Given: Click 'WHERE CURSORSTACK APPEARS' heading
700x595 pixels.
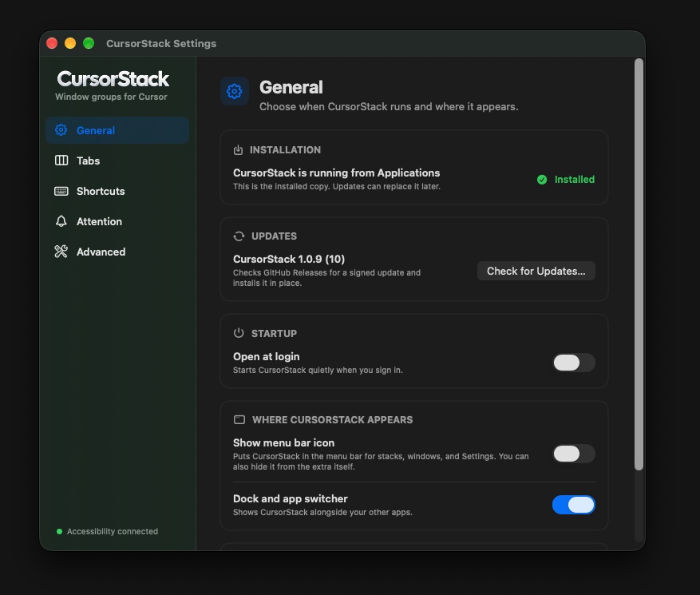Looking at the screenshot, I should pos(333,420).
